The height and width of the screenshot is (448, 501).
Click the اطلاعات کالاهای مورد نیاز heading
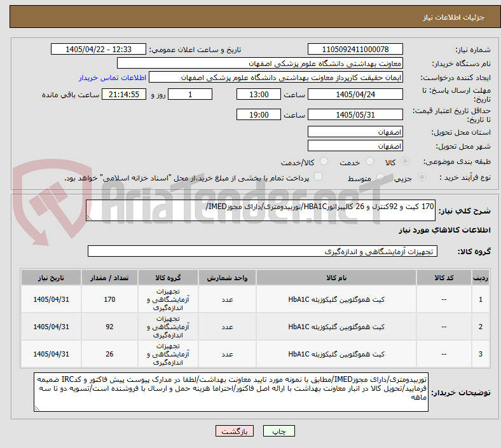[444, 230]
